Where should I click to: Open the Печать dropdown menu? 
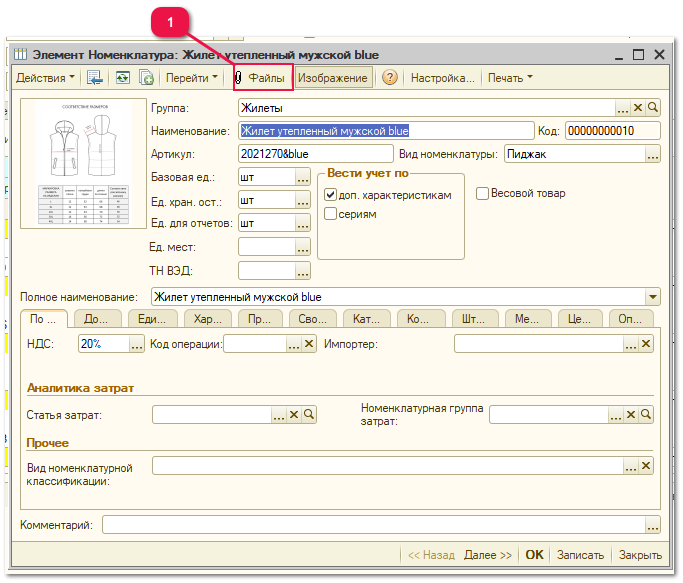tap(510, 78)
